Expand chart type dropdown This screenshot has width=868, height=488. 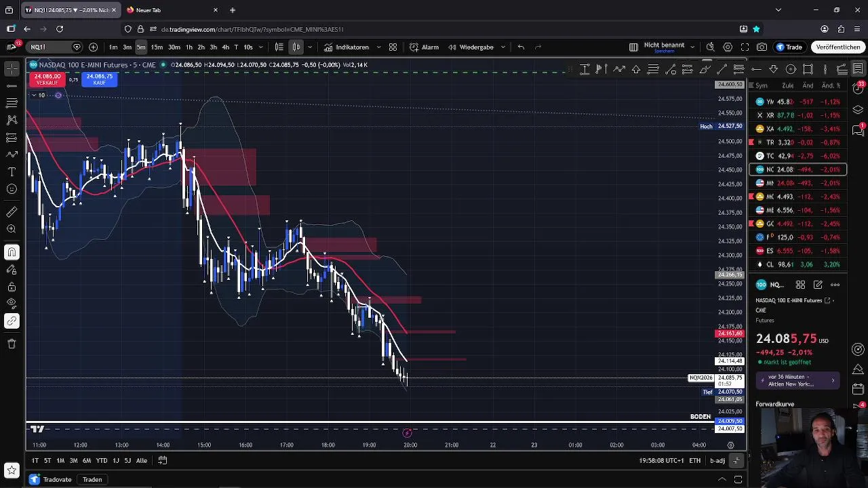coord(310,47)
